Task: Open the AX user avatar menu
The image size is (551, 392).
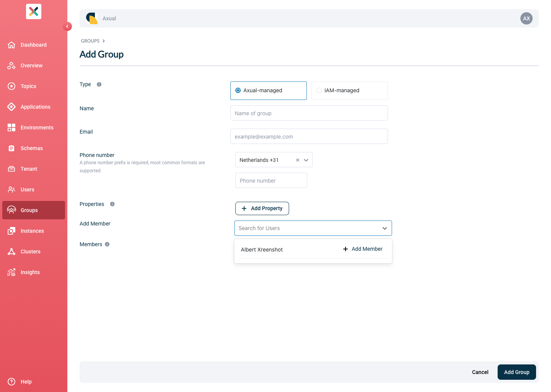Action: (x=527, y=18)
